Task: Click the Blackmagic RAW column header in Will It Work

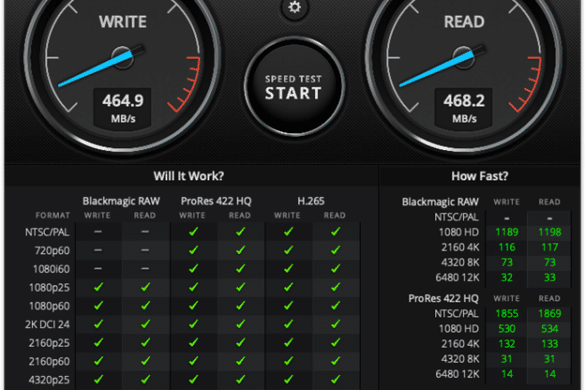Action: click(121, 201)
